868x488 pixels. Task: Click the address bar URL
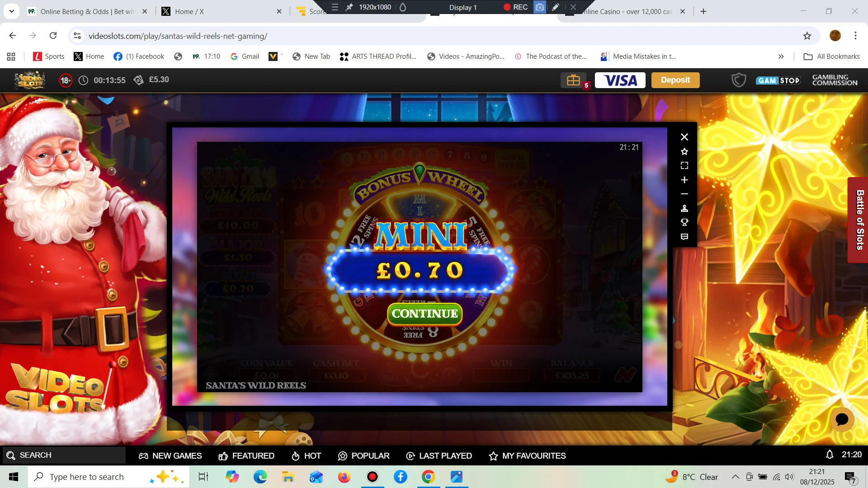pyautogui.click(x=178, y=36)
